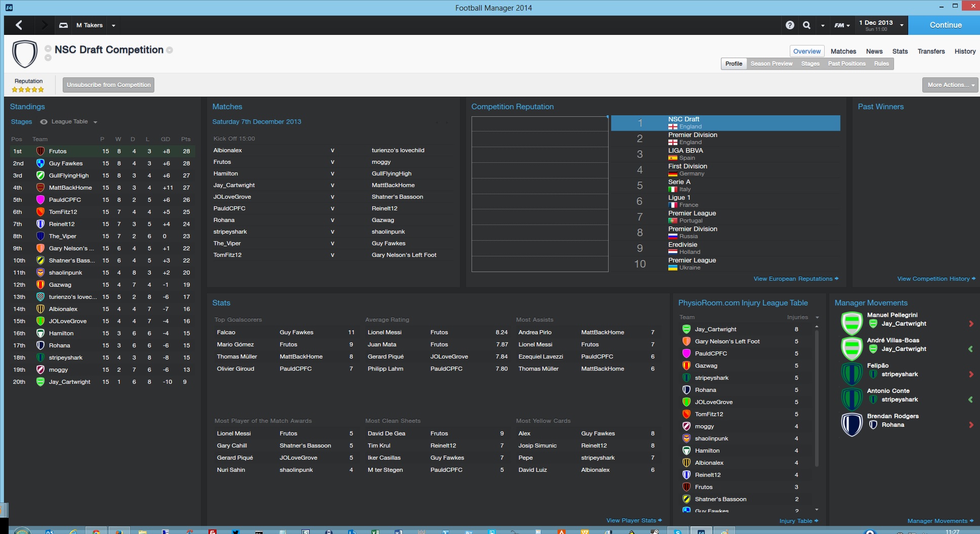Click Spain flag under LIGA BBVA
Viewport: 980px width, 534px height.
coord(673,158)
